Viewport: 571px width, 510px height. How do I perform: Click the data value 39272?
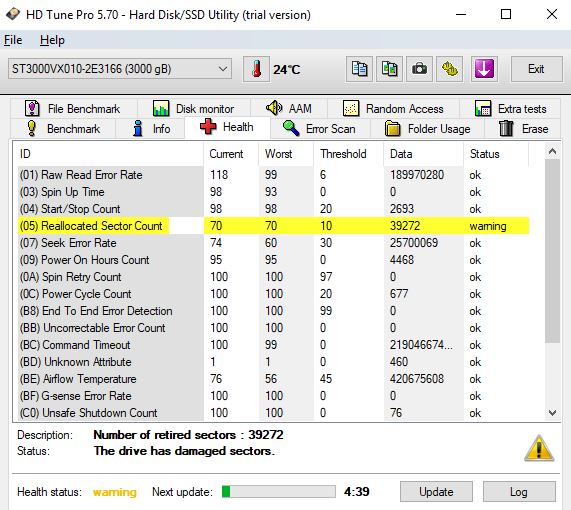405,226
